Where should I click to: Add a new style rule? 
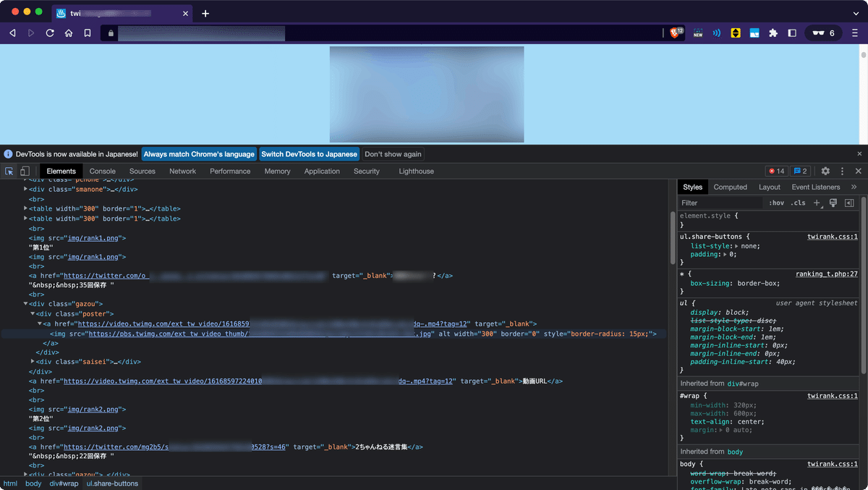click(817, 203)
